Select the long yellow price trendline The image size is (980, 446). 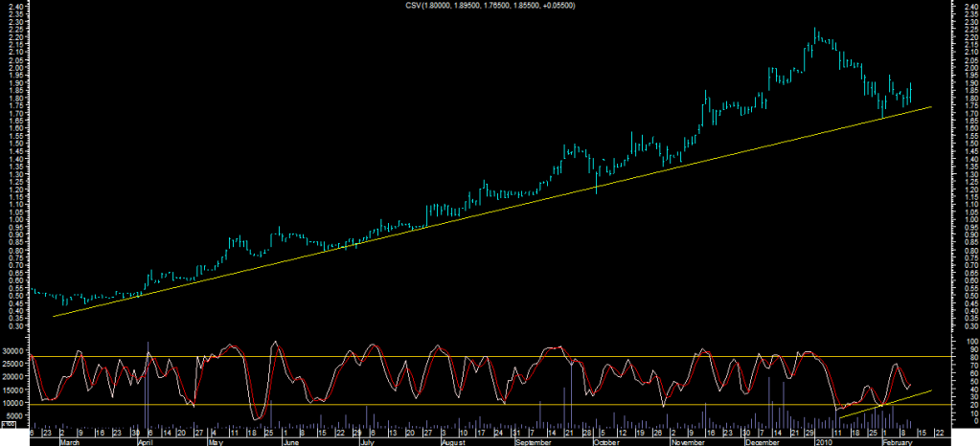(492, 212)
